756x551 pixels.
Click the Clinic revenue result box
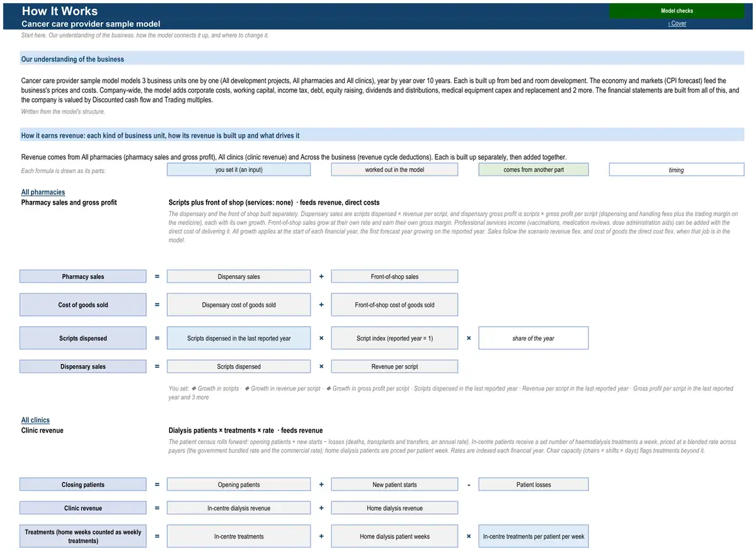click(83, 508)
